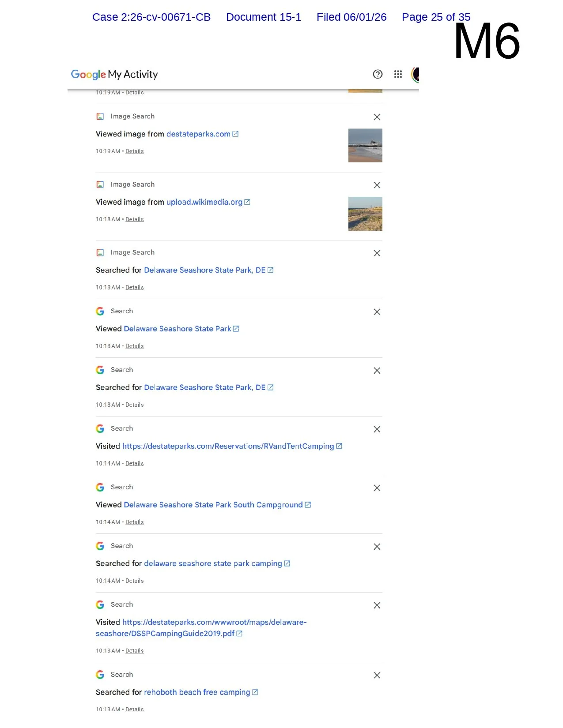Click external-link icon next to destateparks.com
The height and width of the screenshot is (728, 563).
[x=235, y=134]
